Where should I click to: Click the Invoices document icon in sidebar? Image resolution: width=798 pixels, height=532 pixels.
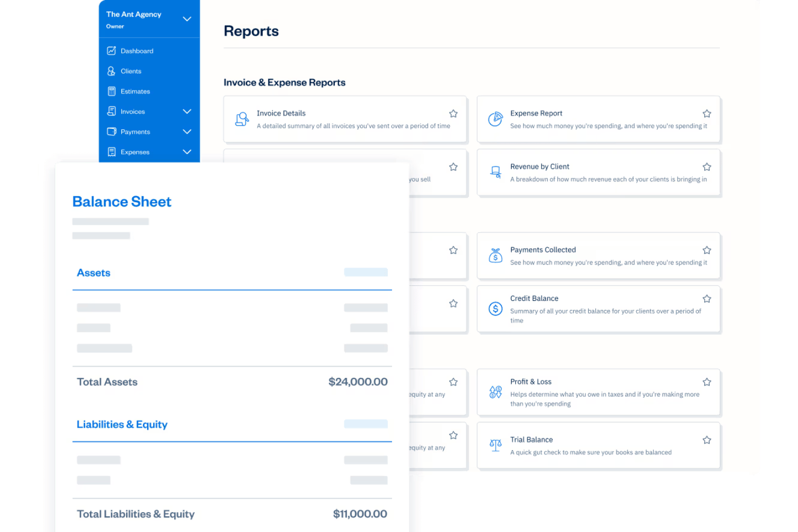(112, 111)
